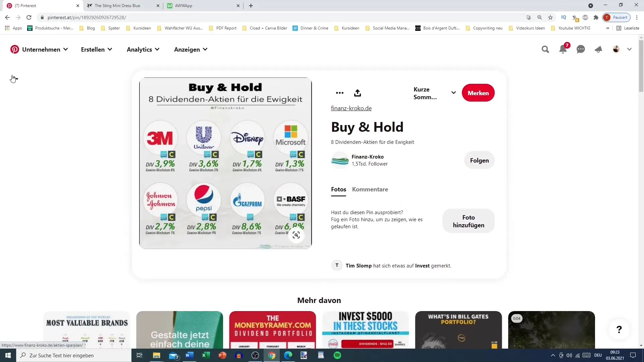
Task: Click the more options ellipsis icon
Action: (x=340, y=93)
